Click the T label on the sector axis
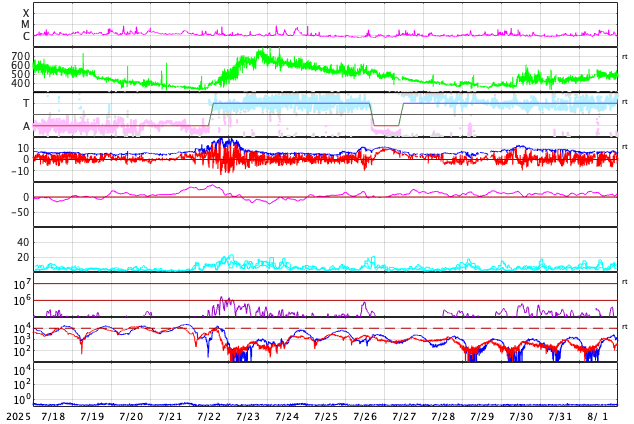The height and width of the screenshot is (424, 634). 26,104
